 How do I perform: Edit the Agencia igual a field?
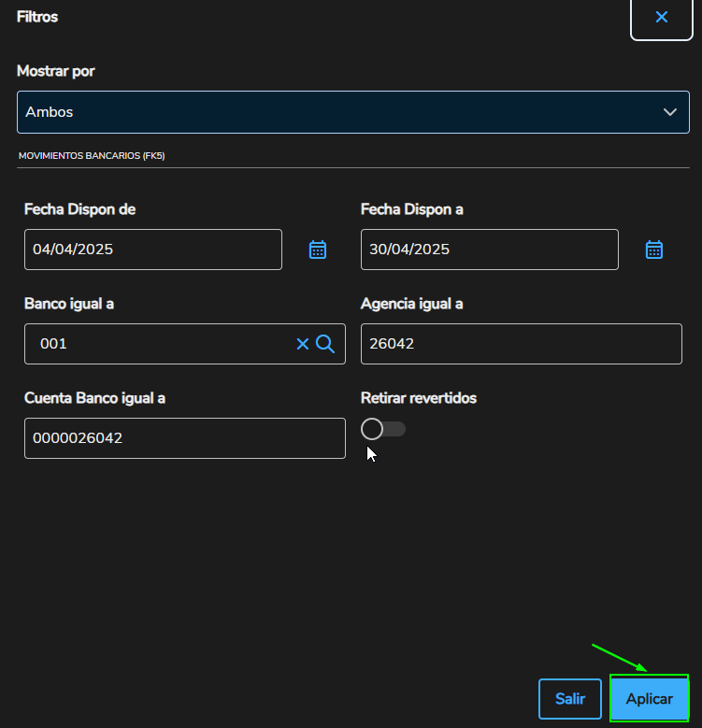521,344
